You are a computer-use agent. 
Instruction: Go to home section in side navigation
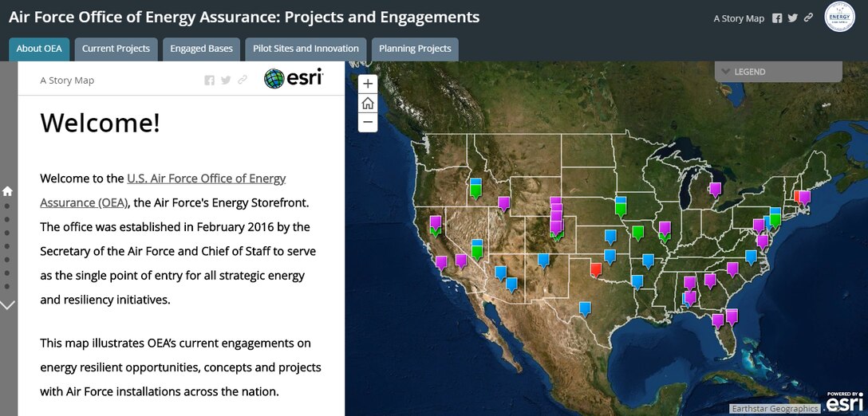7,191
